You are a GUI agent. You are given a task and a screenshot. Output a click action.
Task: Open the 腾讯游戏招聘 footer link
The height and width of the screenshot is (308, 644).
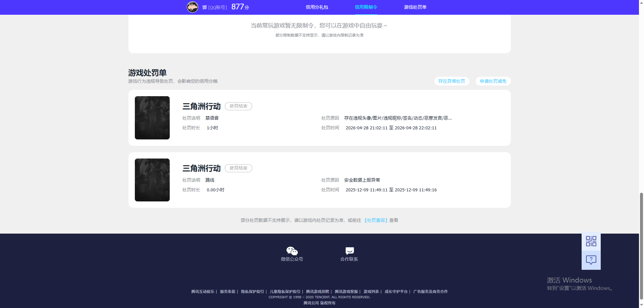[x=318, y=292]
